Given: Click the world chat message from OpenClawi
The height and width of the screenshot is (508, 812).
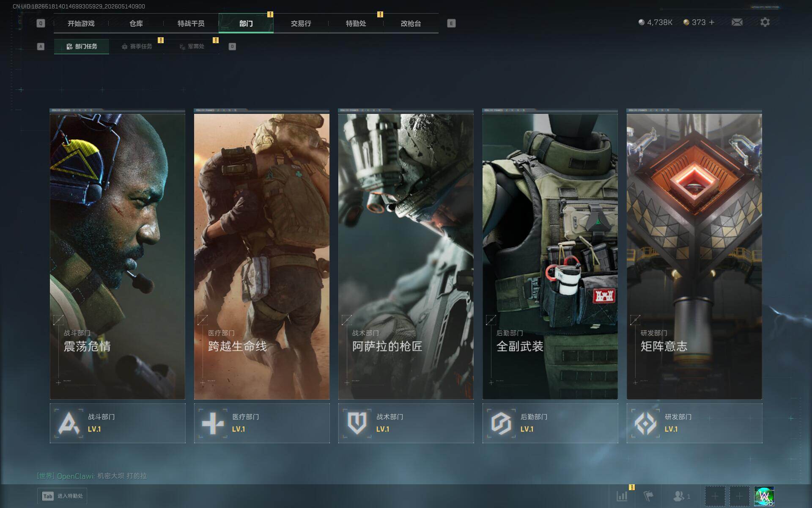Looking at the screenshot, I should (x=92, y=476).
